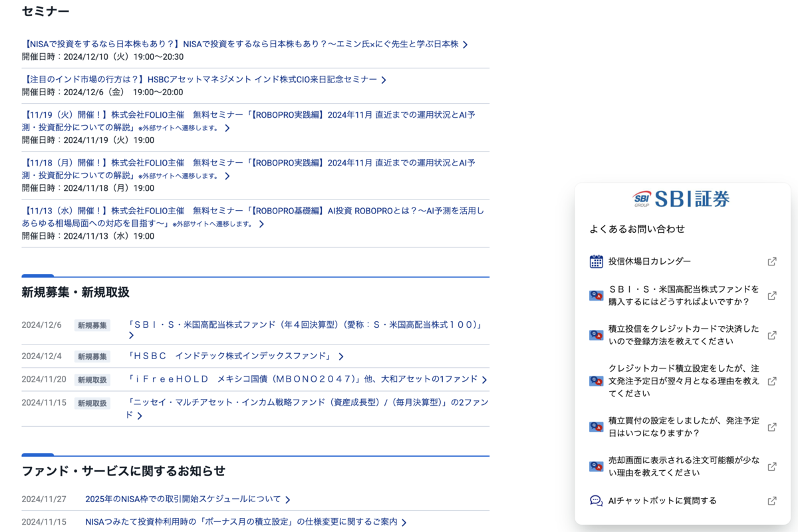Viewport: 798px width, 532px height.
Task: Click chevron after ボーナス月の積立設定 notice
Action: tap(404, 523)
